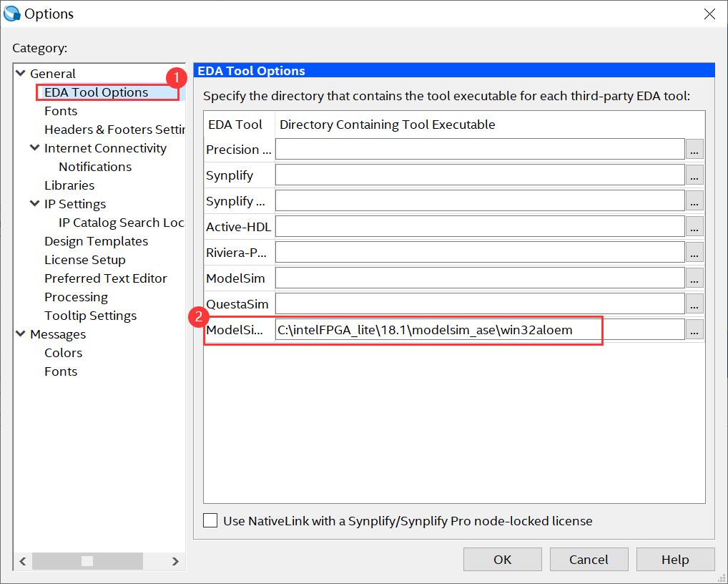The width and height of the screenshot is (728, 584).
Task: Open the Processing category
Action: (76, 297)
